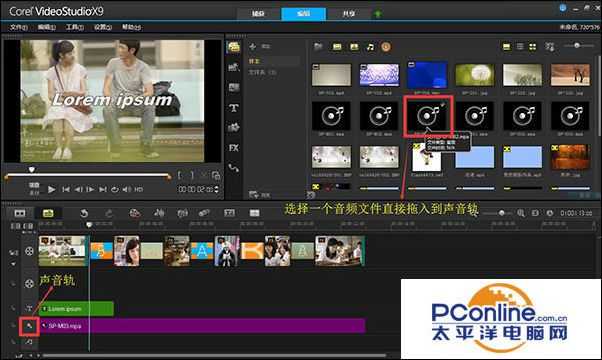Open the Tools menu
The height and width of the screenshot is (360, 602).
(x=75, y=27)
